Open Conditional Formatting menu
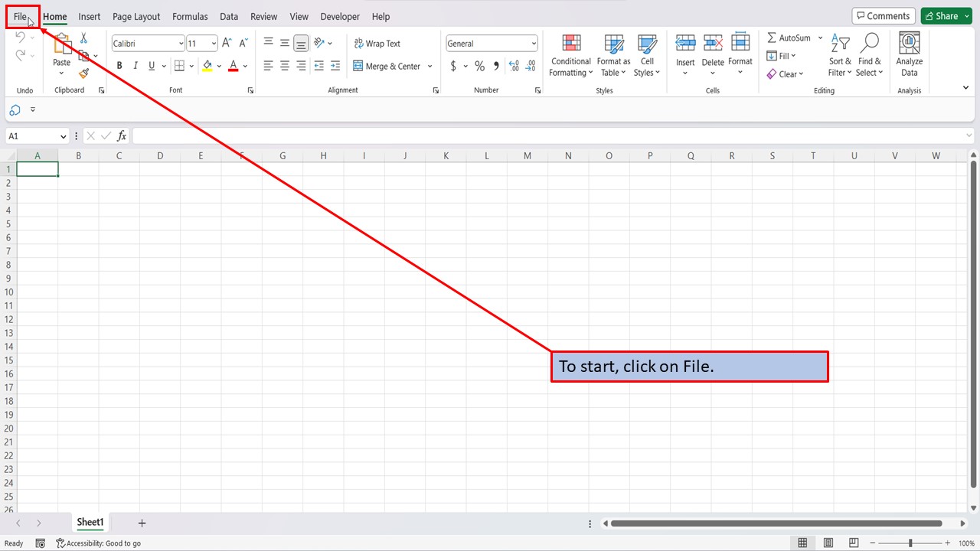 (x=570, y=55)
